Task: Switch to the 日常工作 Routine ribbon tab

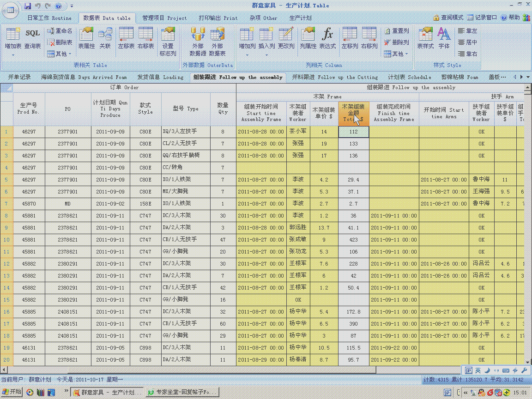Action: pyautogui.click(x=49, y=18)
